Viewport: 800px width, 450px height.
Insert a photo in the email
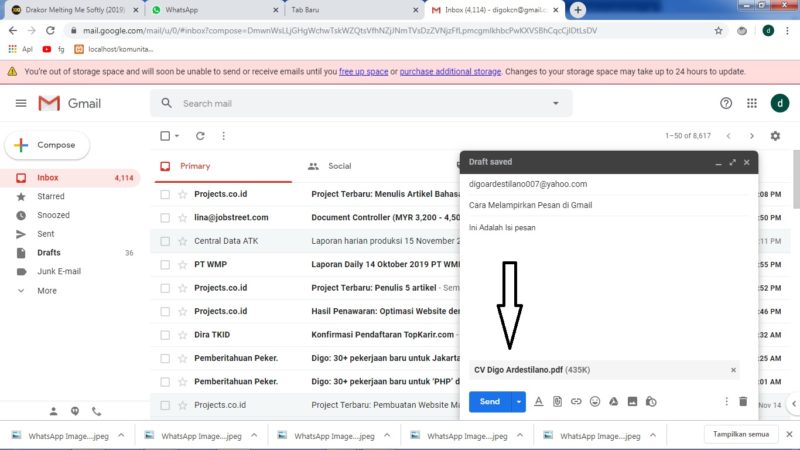632,402
